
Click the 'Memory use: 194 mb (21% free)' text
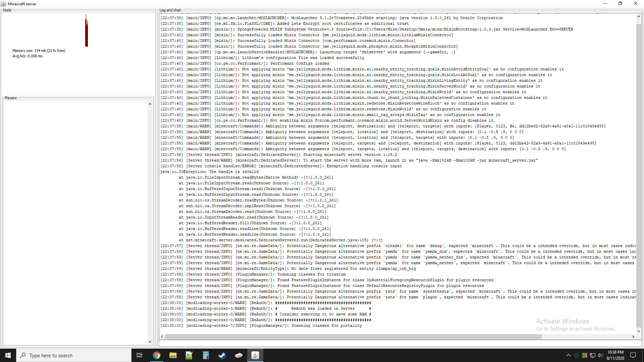tap(39, 51)
